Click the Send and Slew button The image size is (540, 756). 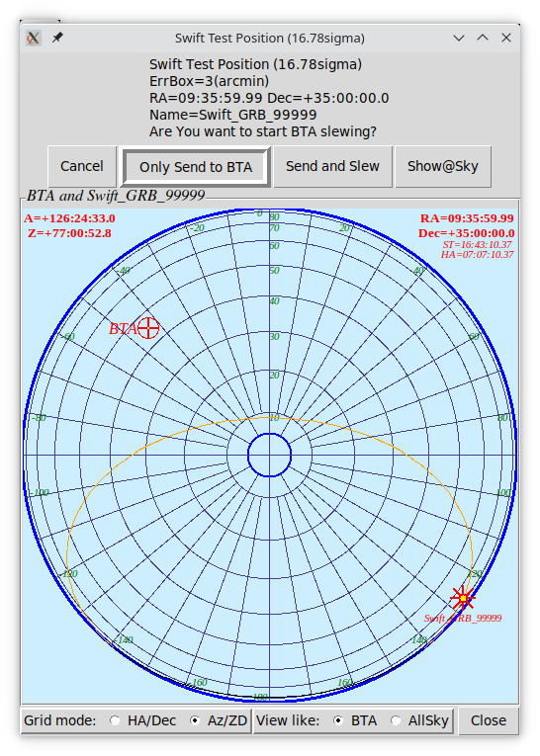(x=332, y=166)
